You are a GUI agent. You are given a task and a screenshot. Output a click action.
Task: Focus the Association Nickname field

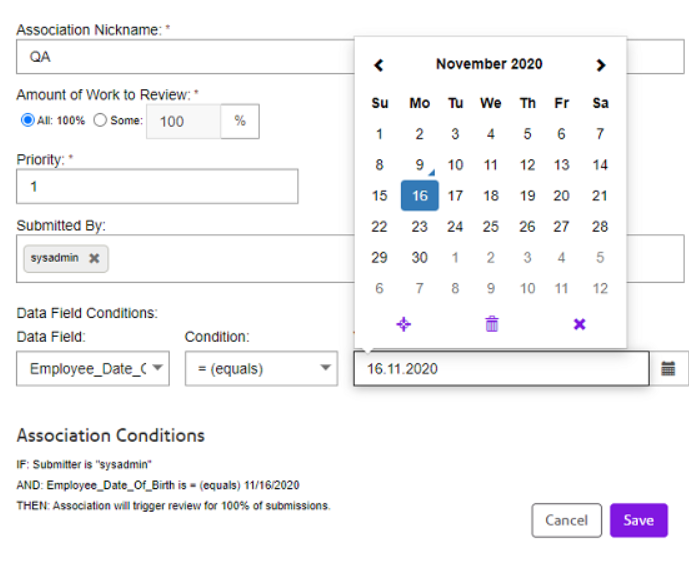(185, 57)
